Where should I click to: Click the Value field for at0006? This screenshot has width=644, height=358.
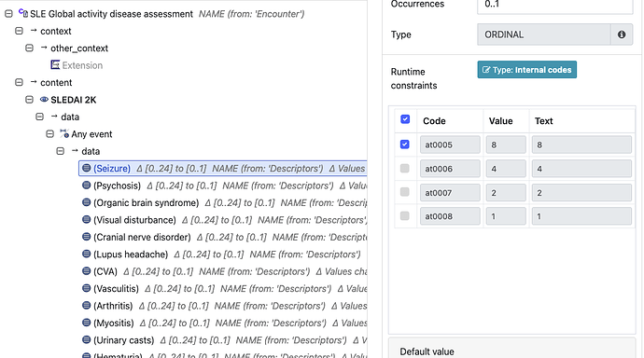(506, 169)
